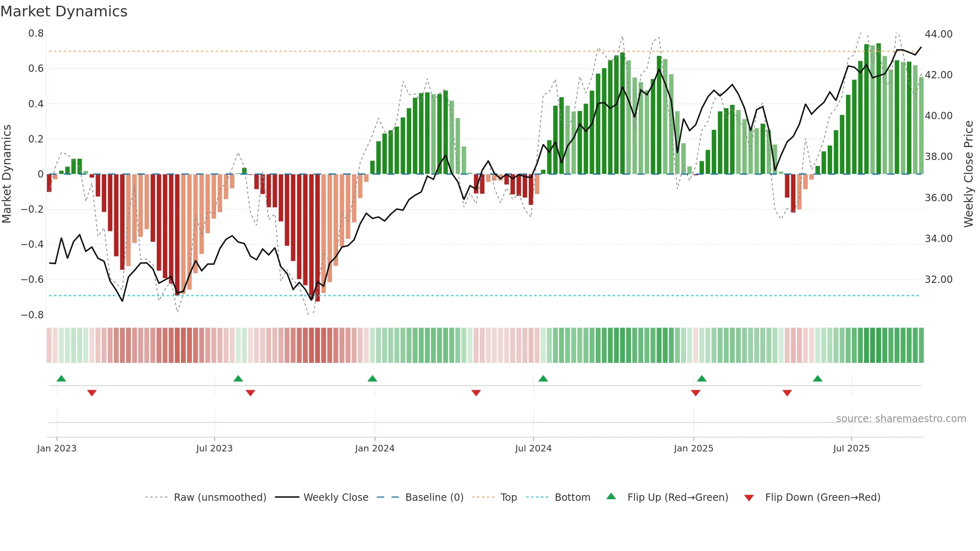
Task: Click the 40.00 price axis label
Action: (x=939, y=116)
